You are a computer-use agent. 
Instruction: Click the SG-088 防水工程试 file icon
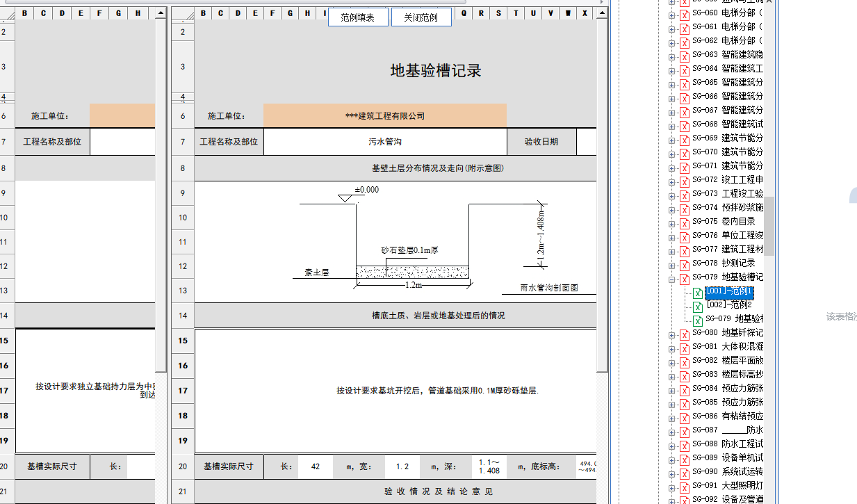[x=684, y=446]
